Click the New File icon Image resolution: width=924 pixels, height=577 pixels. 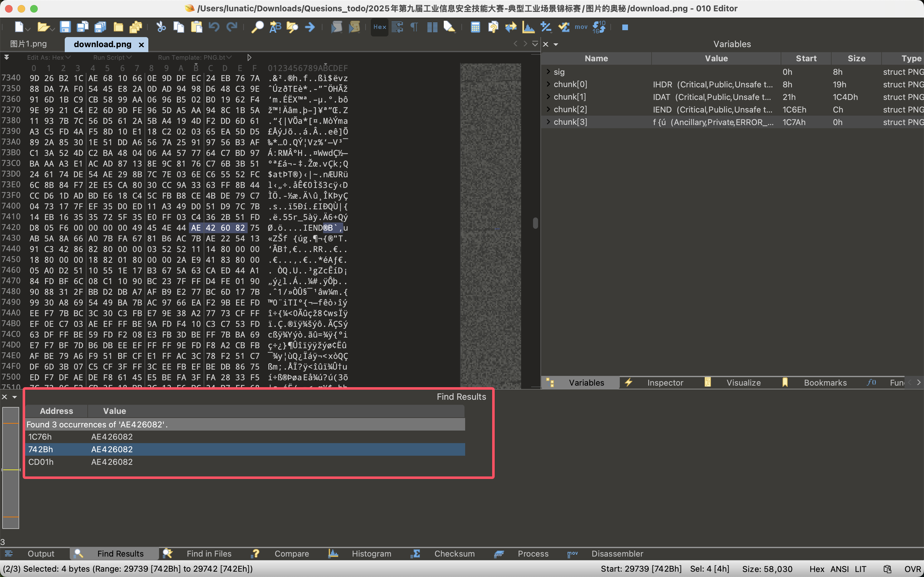[x=19, y=27]
